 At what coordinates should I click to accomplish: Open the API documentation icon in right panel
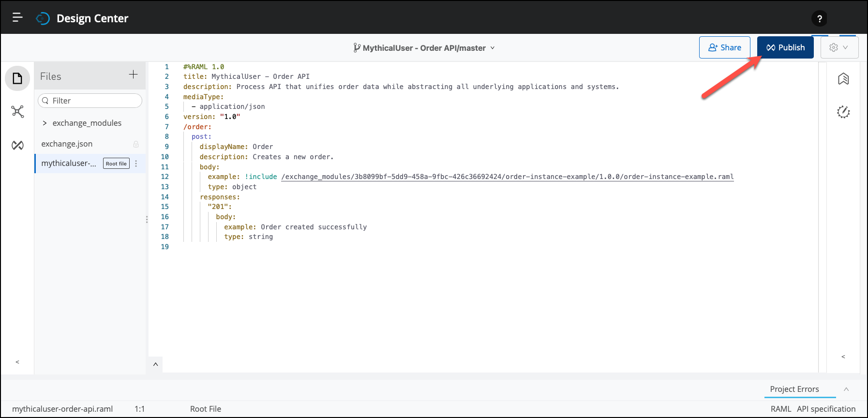[x=843, y=79]
